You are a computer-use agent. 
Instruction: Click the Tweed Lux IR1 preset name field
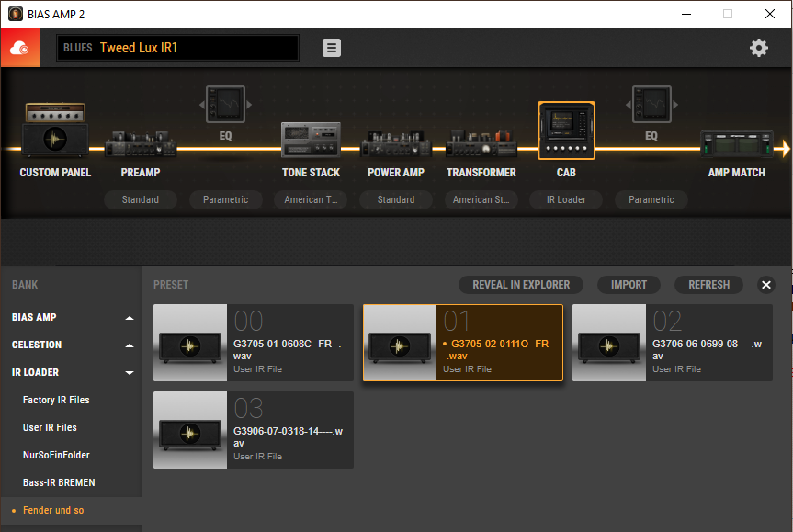(x=177, y=48)
